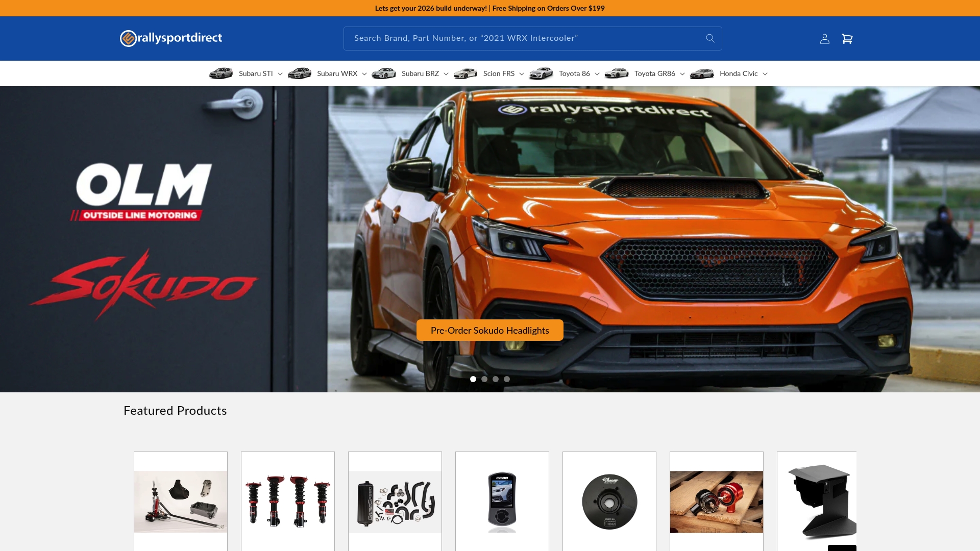Click the Featured Products heading
This screenshot has width=980, height=551.
pyautogui.click(x=175, y=411)
